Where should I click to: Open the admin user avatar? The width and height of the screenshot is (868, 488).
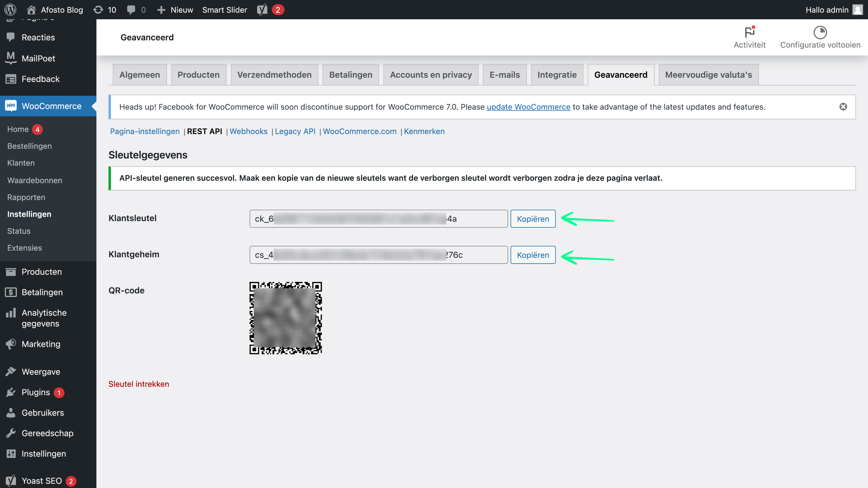(x=858, y=10)
